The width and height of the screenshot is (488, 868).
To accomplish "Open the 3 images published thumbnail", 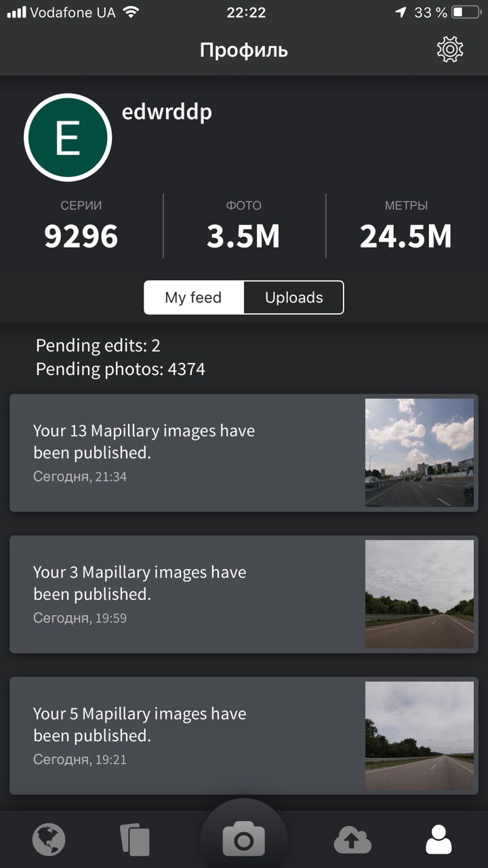I will click(x=420, y=594).
